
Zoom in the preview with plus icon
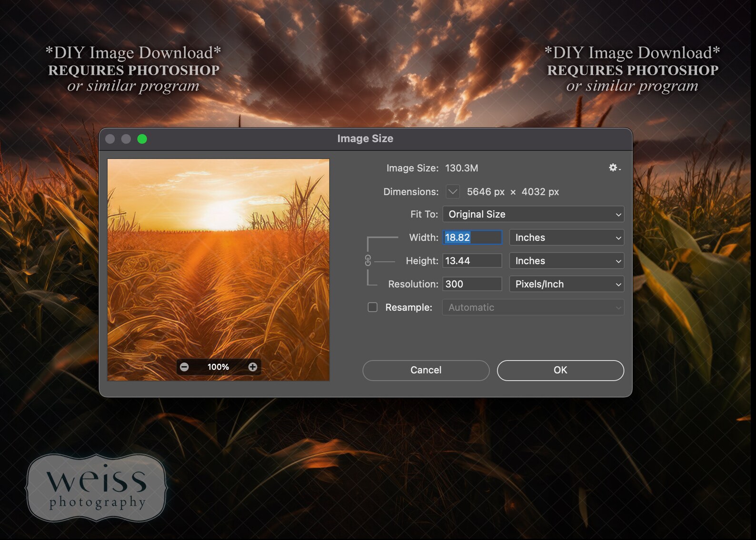pyautogui.click(x=253, y=367)
